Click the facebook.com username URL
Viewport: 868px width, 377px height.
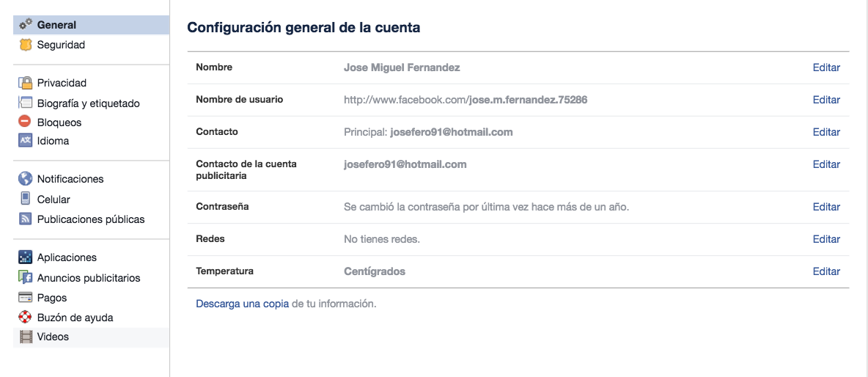point(466,100)
